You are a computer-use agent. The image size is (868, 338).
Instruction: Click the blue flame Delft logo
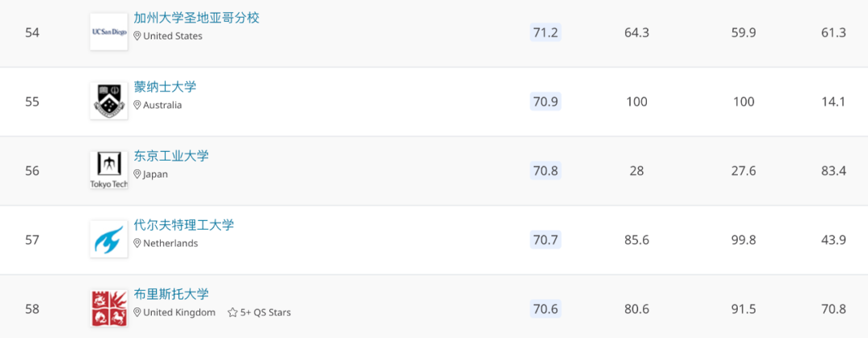109,239
